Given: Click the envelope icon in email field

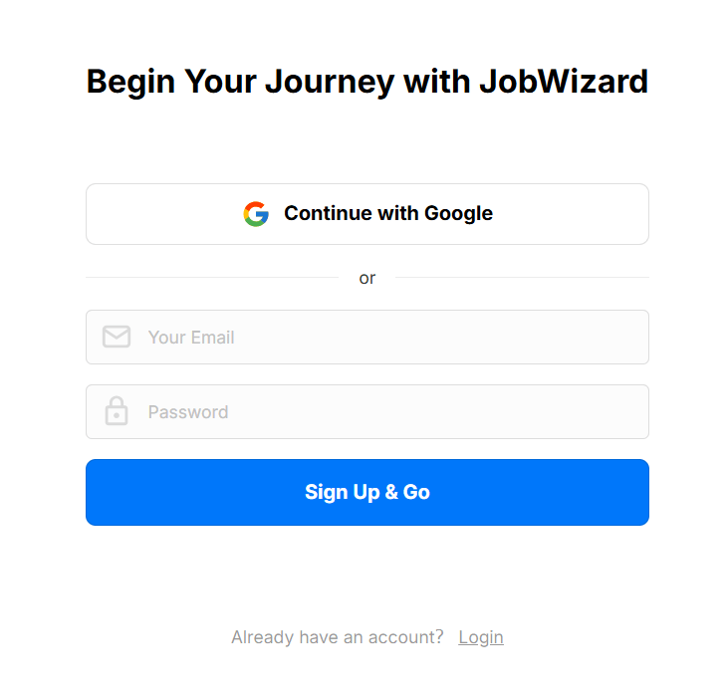Looking at the screenshot, I should click(x=117, y=338).
